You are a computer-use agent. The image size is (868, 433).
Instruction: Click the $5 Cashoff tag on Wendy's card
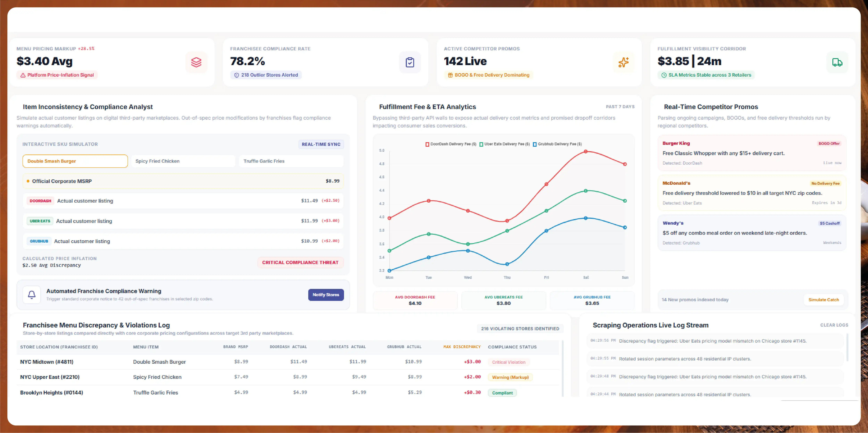point(830,223)
